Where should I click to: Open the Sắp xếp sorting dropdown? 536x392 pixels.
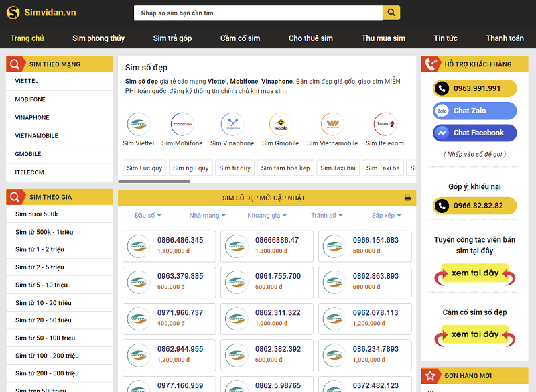pyautogui.click(x=387, y=216)
